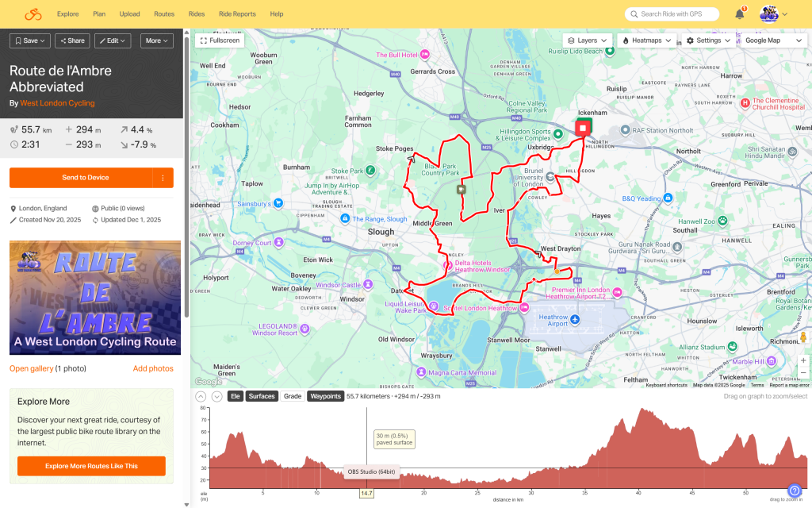Expand the Layers dropdown
The image size is (812, 508).
coord(587,40)
